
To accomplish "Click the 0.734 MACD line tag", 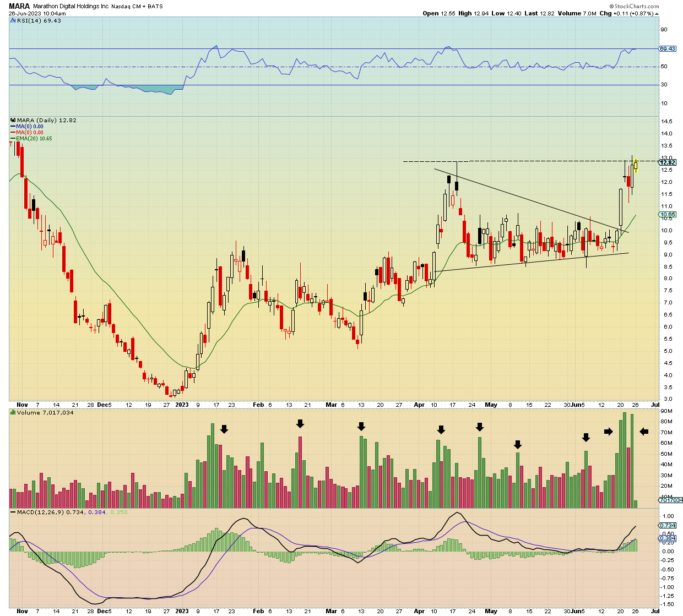I will [x=668, y=526].
